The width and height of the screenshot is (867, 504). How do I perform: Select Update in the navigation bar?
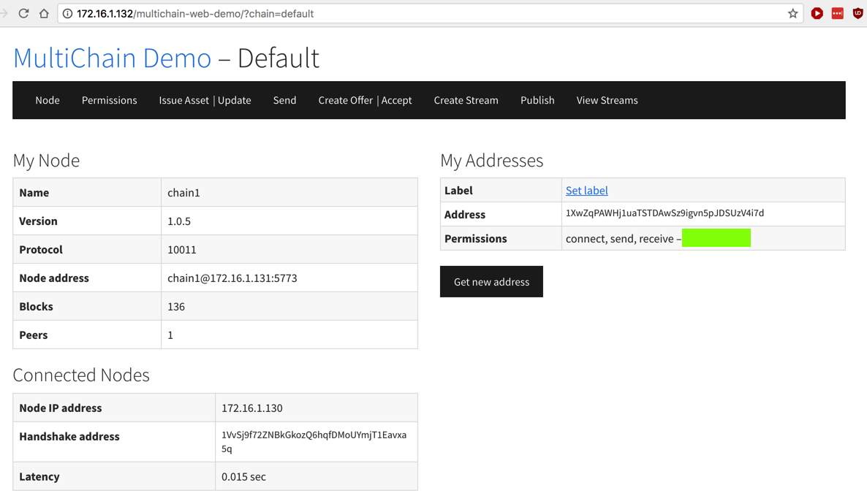point(235,100)
